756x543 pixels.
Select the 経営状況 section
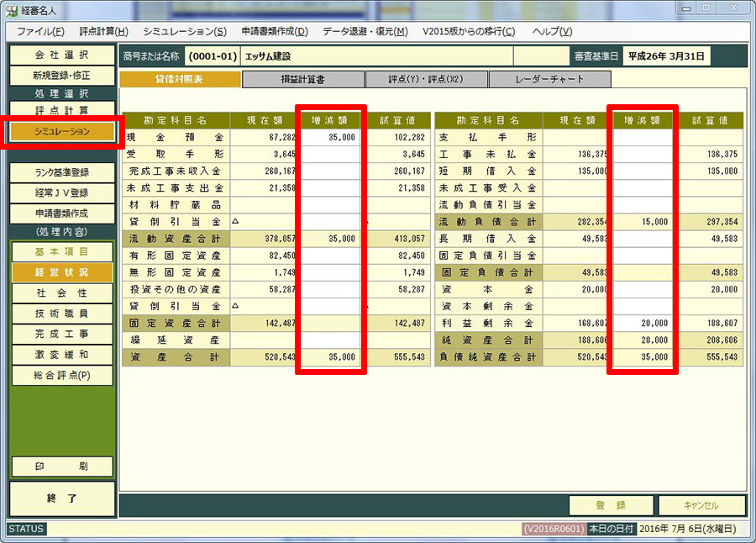[x=61, y=272]
